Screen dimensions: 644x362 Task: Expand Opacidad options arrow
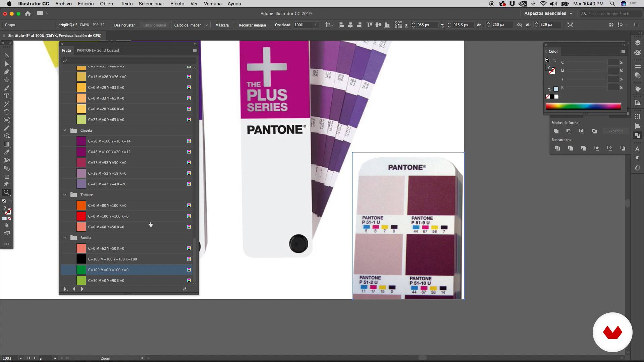316,25
